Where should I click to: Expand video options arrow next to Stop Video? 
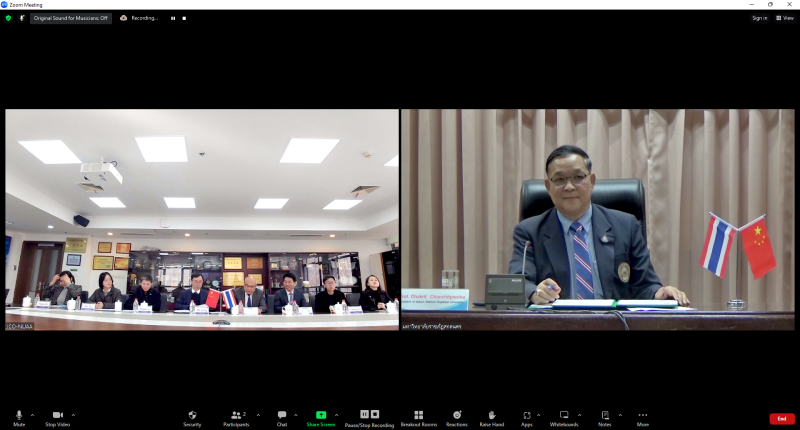[x=73, y=414]
